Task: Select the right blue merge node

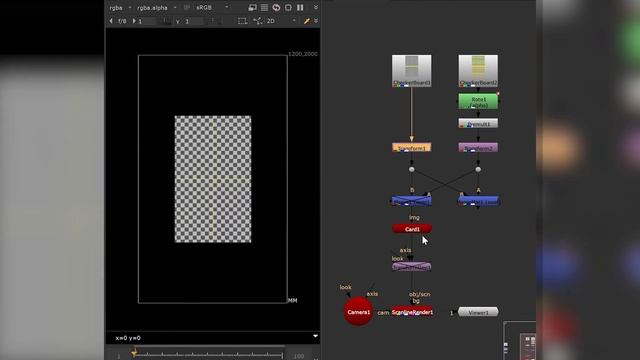Action: coord(478,200)
